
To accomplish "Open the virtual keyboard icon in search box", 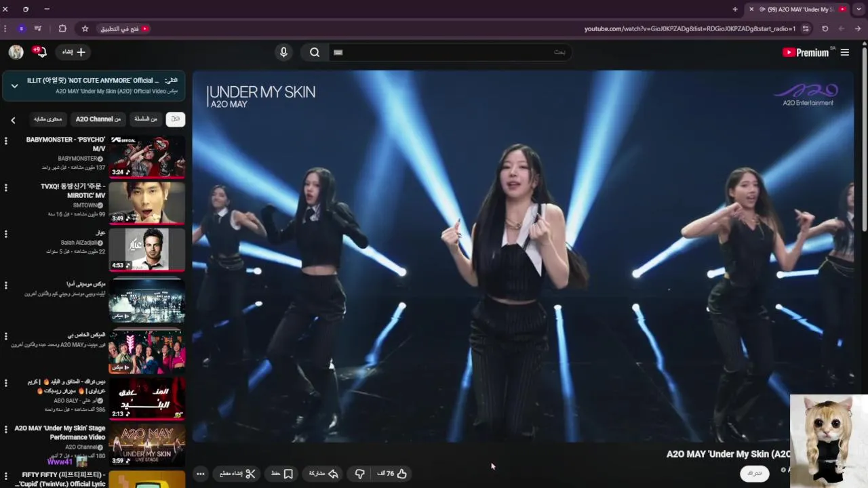I will [338, 52].
